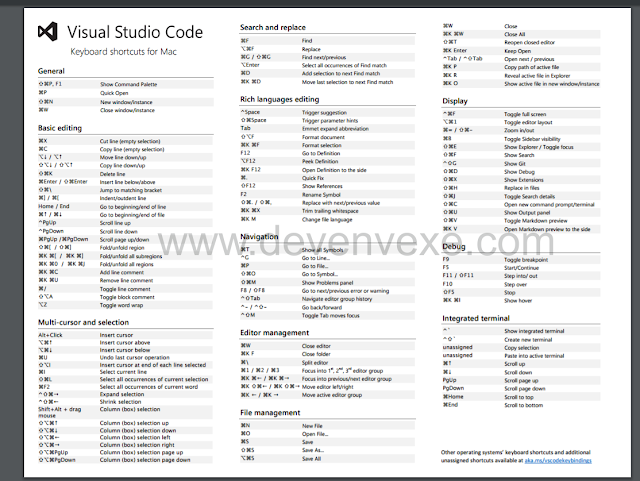640x481 pixels.
Task: Select 'Reveal active file in Explorer' text
Action: tap(537, 76)
